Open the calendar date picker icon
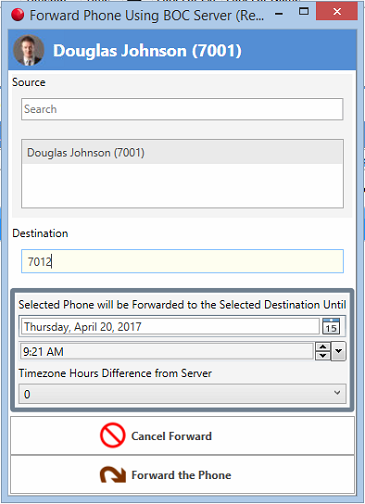The width and height of the screenshot is (365, 504). tap(331, 326)
